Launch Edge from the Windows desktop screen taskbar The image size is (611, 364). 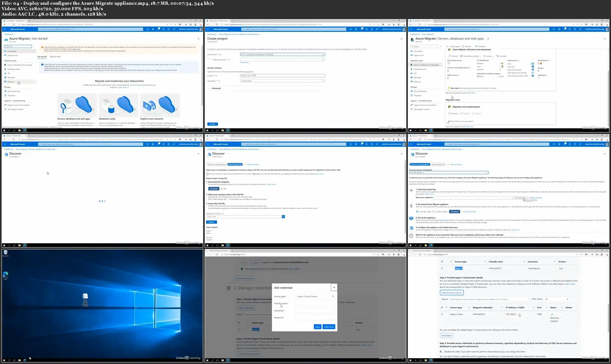tap(25, 360)
